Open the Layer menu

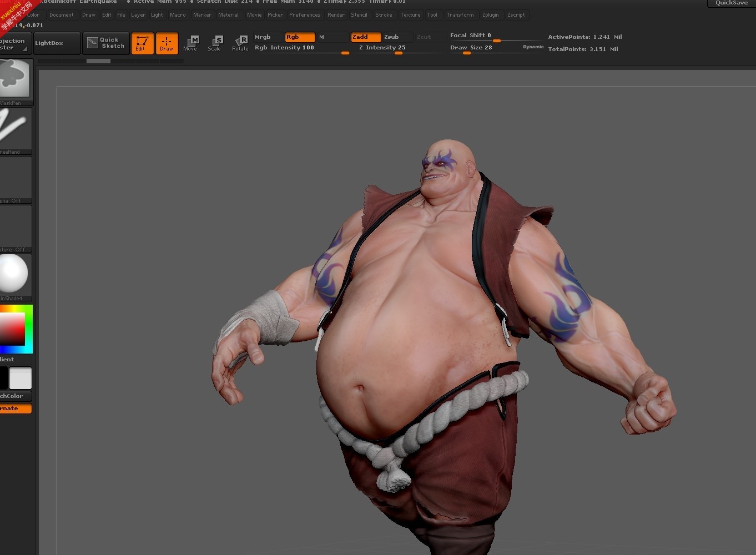point(138,15)
